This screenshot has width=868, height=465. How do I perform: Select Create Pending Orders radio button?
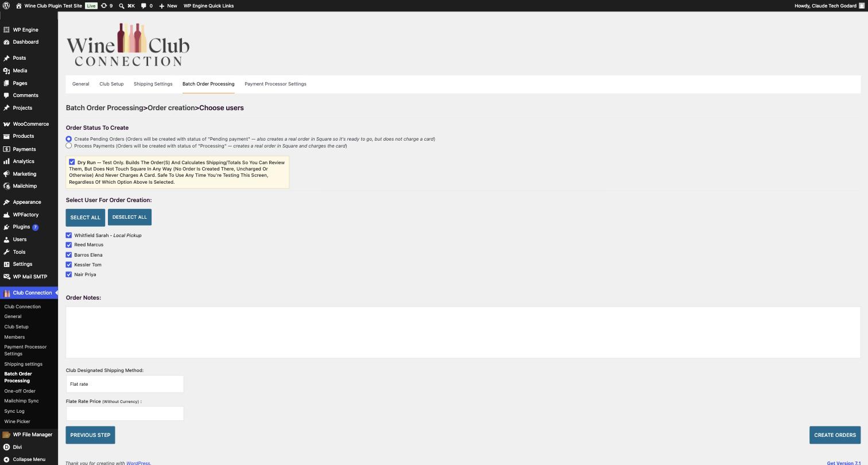69,139
